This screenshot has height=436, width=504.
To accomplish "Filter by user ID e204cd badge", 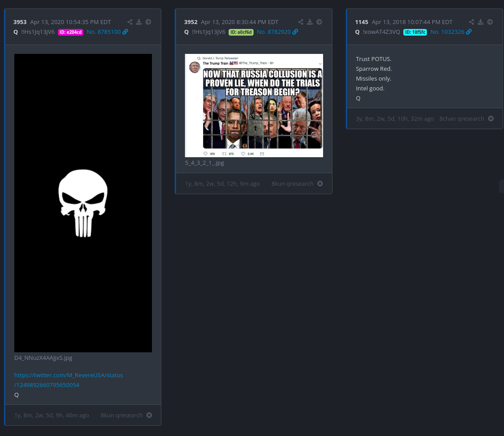I will (x=70, y=32).
